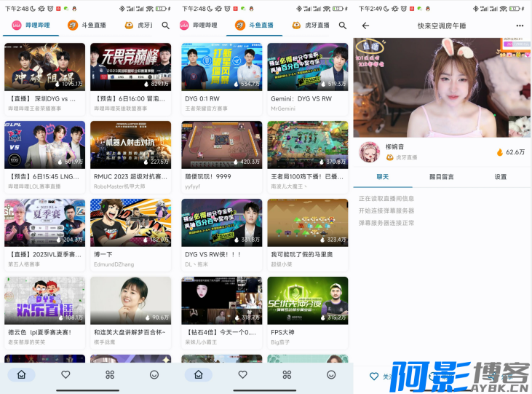Select the 聊天 tab in the live room
Viewport: 532px width, 394px height.
pos(383,177)
